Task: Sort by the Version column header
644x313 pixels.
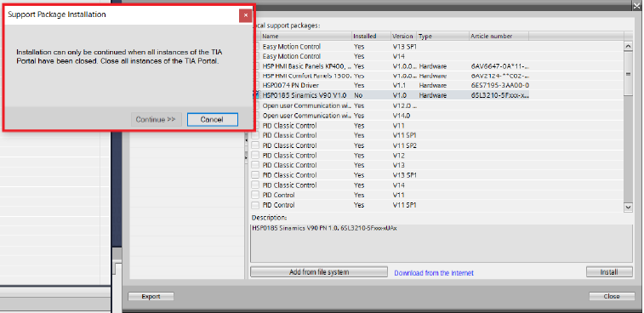Action: pos(403,36)
